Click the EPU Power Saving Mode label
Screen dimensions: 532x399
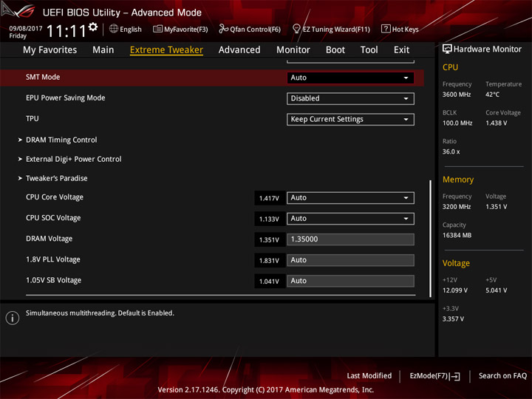(66, 98)
